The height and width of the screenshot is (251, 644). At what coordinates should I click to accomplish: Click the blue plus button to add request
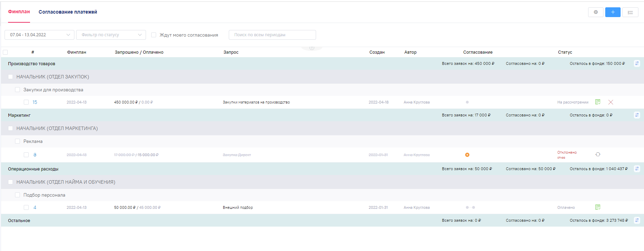point(613,12)
